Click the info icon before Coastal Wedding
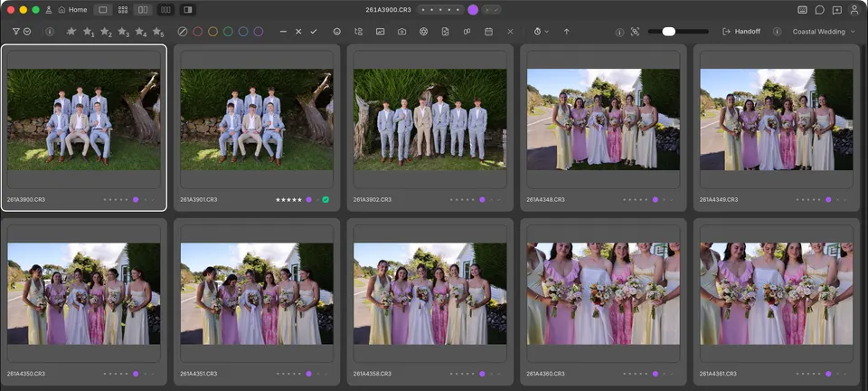 tap(778, 32)
